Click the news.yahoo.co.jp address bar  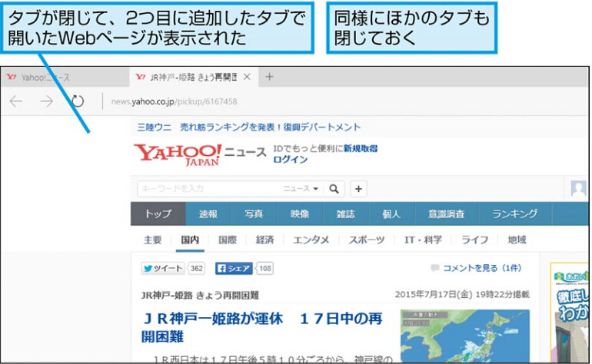coord(174,101)
